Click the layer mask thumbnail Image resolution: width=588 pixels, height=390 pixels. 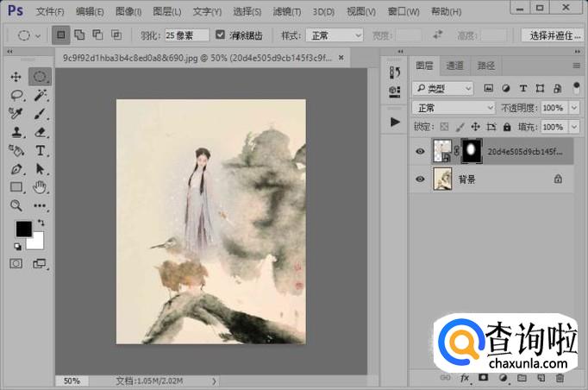472,150
